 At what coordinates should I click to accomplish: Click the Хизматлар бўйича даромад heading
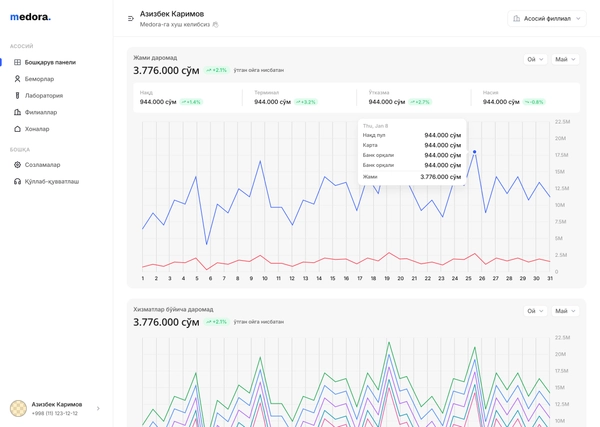[173, 310]
